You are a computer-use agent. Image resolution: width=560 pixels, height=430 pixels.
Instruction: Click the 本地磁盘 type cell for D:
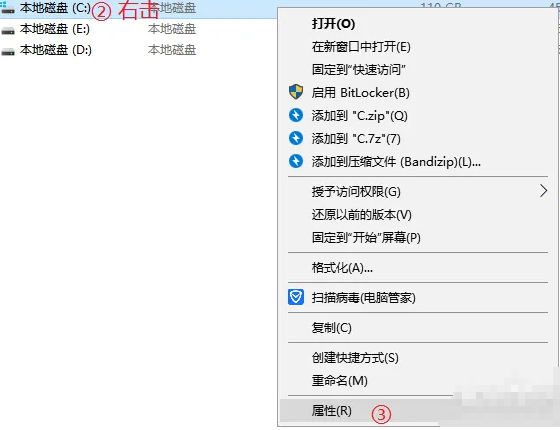172,50
